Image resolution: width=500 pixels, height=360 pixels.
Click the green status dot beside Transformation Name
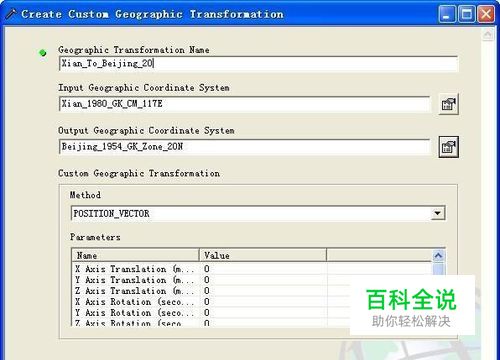click(43, 53)
